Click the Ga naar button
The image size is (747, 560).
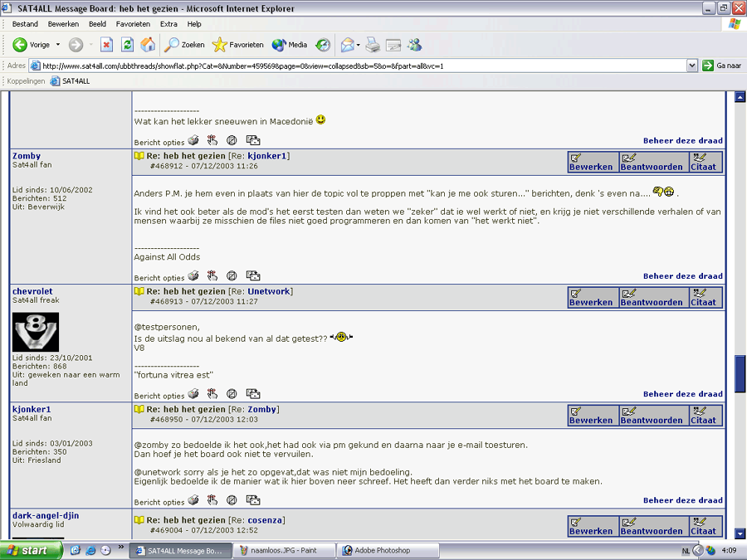coord(722,66)
